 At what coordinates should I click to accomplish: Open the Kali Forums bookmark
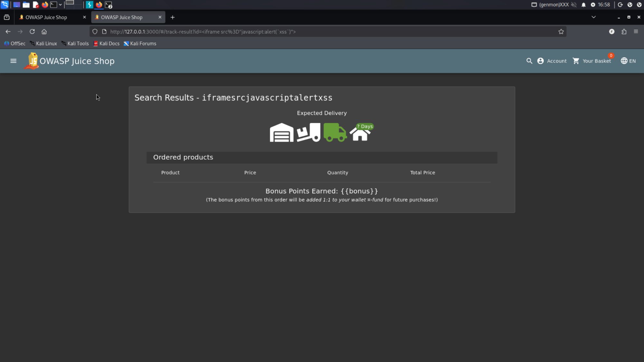[x=140, y=43]
